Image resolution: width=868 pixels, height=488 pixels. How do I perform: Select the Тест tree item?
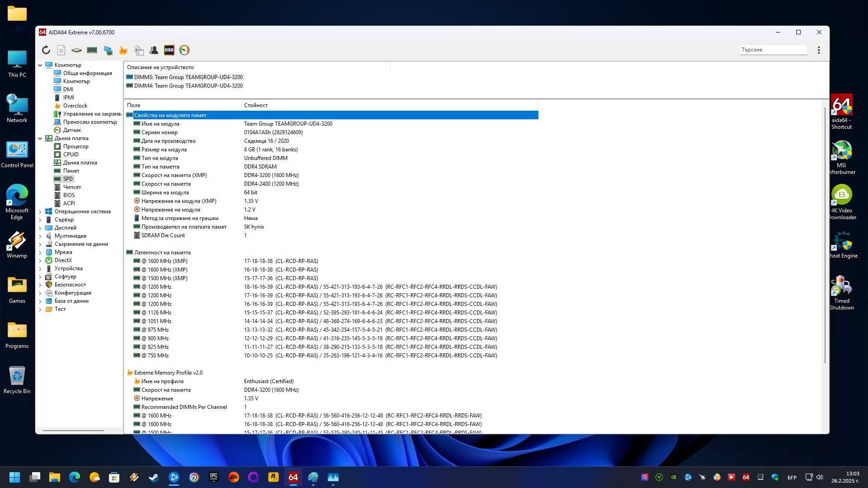60,309
